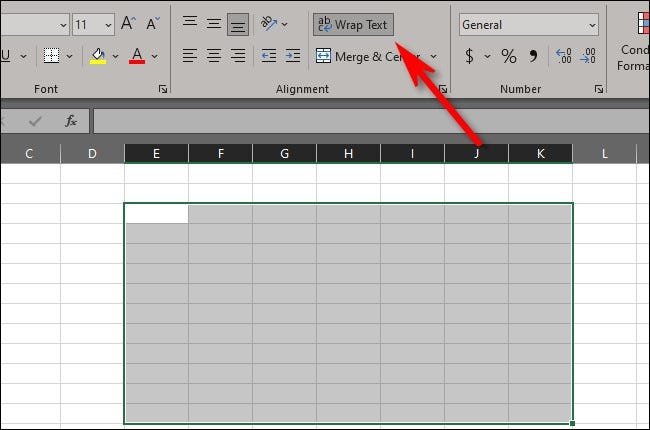Open the Font group dialog launcher
Screen dimensions: 650x430
tap(163, 89)
